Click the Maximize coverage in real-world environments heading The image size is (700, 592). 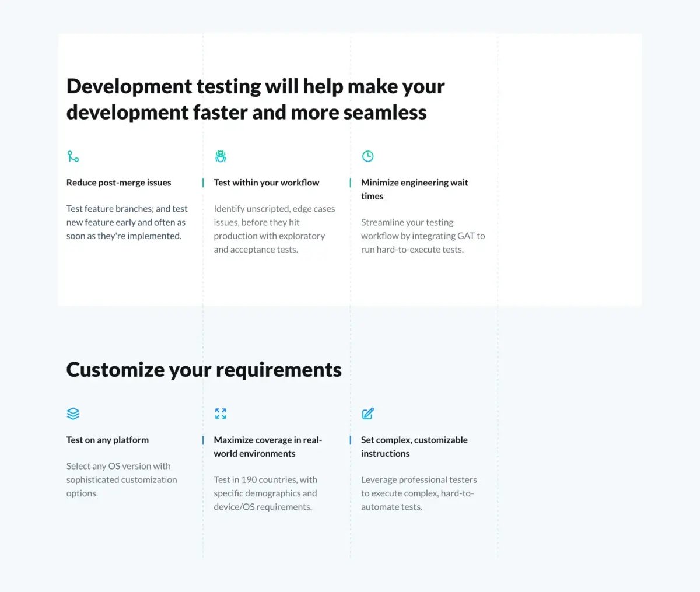[x=268, y=446]
